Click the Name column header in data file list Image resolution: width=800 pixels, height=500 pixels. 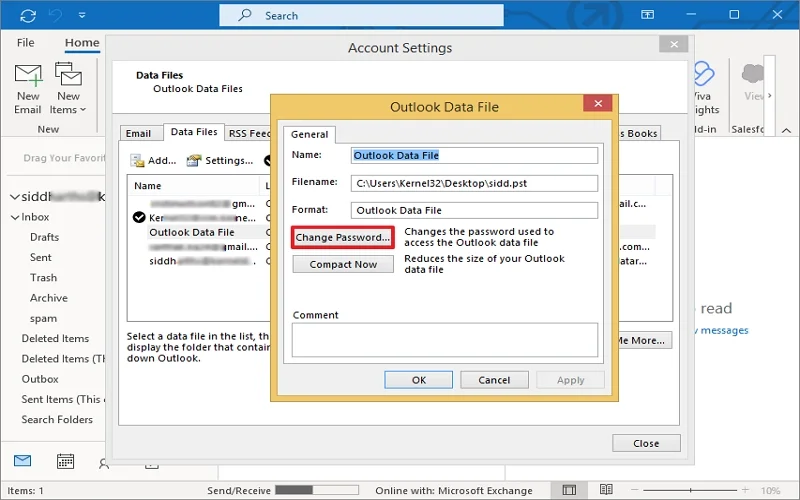194,186
